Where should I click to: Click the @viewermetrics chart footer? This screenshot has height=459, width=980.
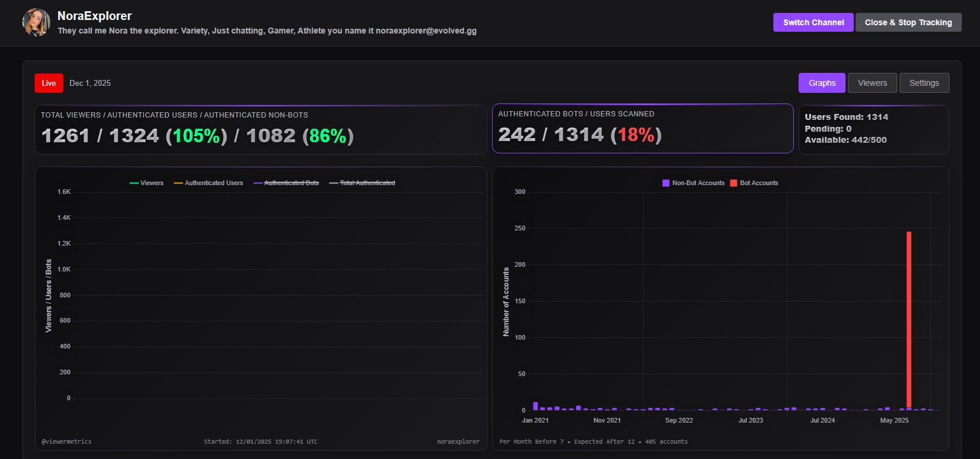coord(66,441)
